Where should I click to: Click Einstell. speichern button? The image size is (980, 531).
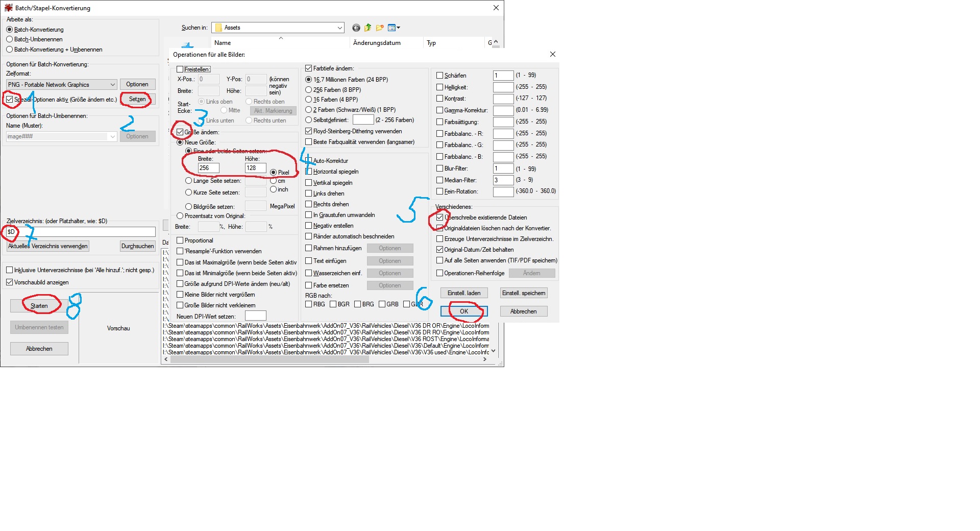click(x=524, y=293)
